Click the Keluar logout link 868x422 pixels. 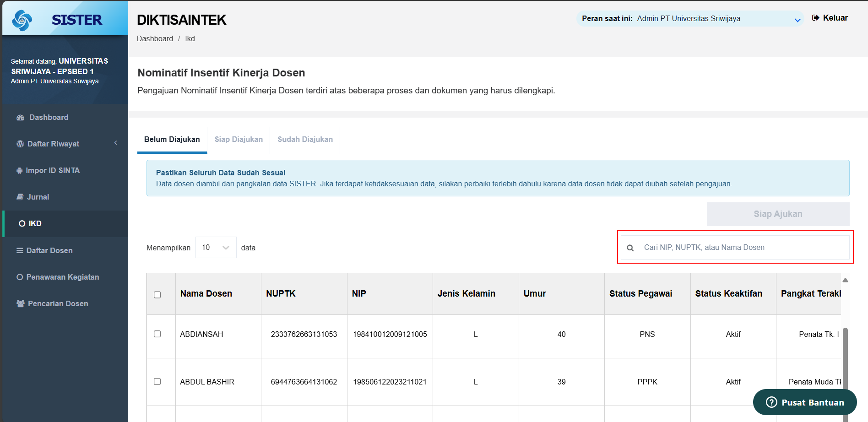pyautogui.click(x=830, y=18)
